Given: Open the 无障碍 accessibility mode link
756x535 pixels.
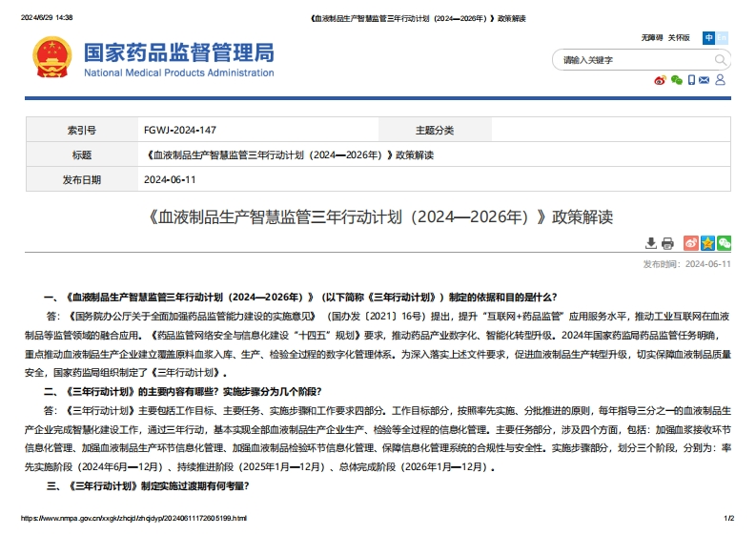Looking at the screenshot, I should click(652, 38).
